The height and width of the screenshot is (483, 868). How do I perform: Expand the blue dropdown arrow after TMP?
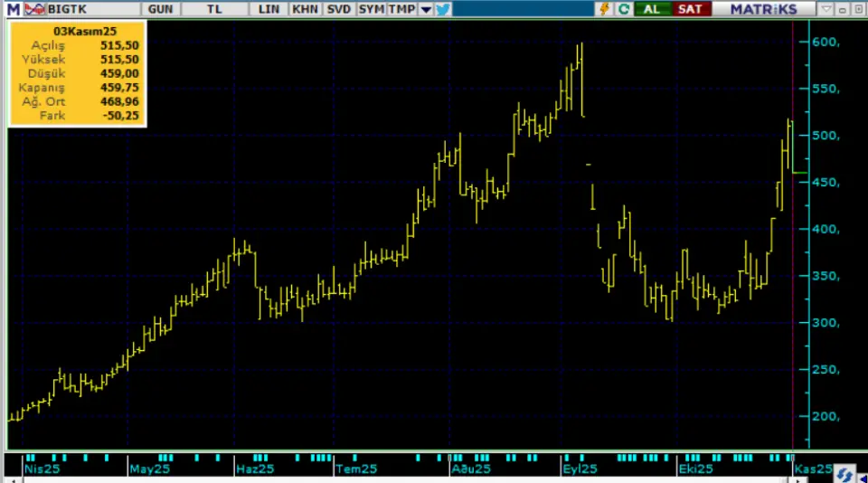click(424, 9)
